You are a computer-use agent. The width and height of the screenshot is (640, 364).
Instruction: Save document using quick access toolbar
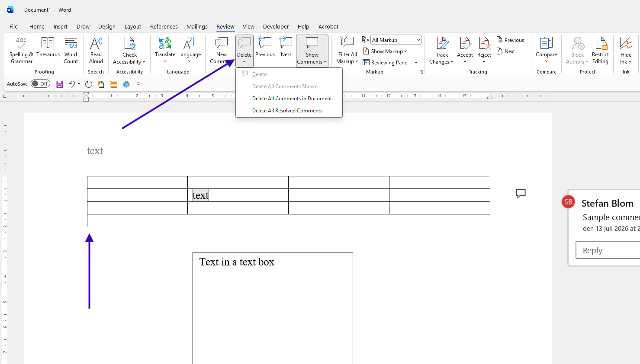59,84
